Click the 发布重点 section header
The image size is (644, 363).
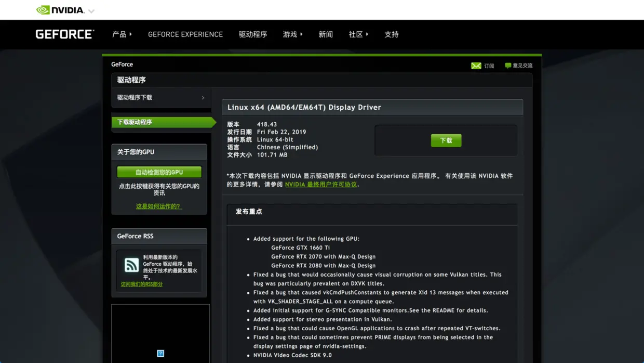[249, 212]
